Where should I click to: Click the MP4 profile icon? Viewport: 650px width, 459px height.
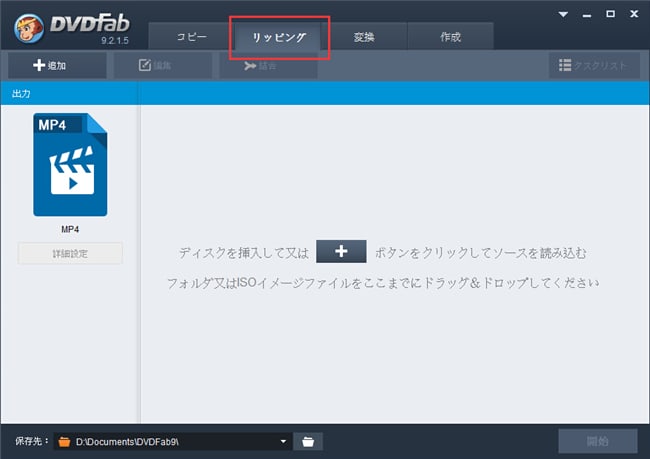(x=70, y=165)
